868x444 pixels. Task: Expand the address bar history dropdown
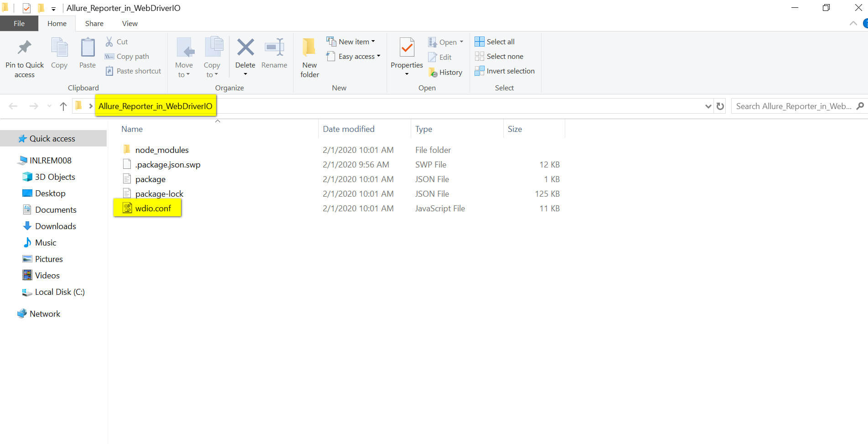tap(708, 106)
